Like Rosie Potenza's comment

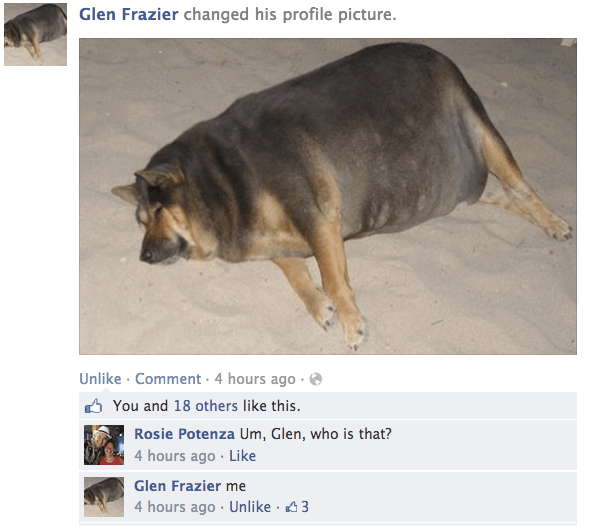(242, 456)
